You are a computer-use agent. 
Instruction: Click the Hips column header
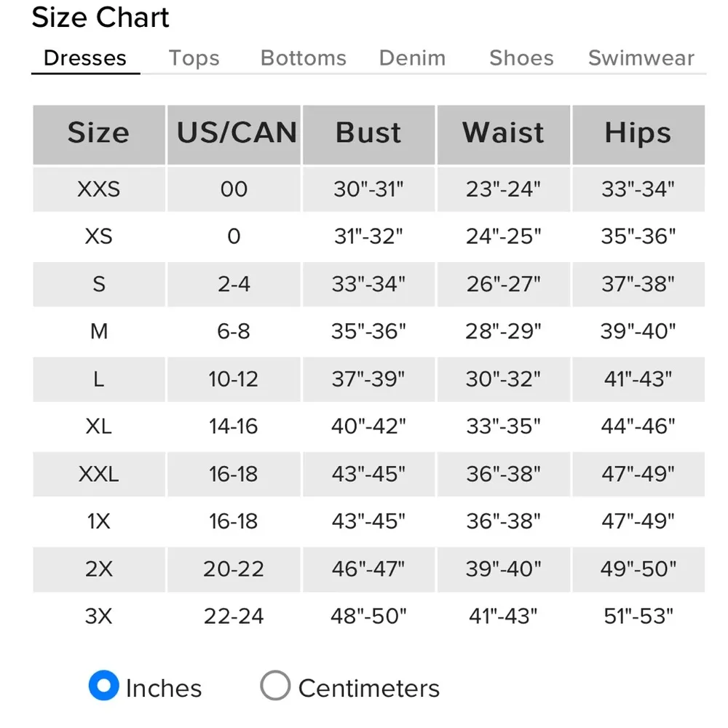[x=638, y=133]
